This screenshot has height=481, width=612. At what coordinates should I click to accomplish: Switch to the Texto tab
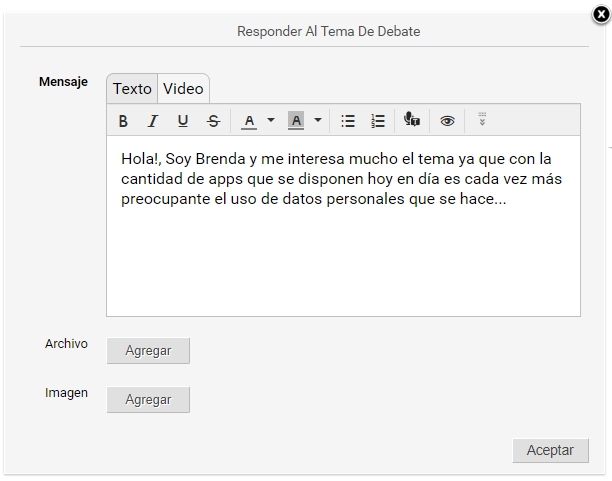coord(132,89)
